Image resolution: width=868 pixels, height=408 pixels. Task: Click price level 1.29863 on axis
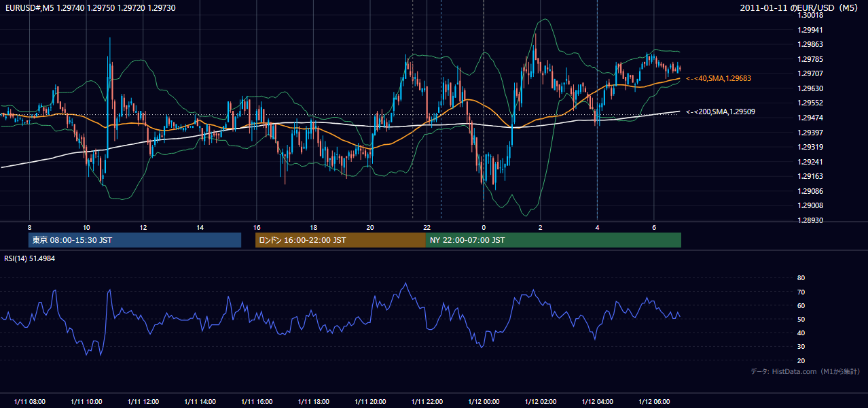pyautogui.click(x=810, y=44)
